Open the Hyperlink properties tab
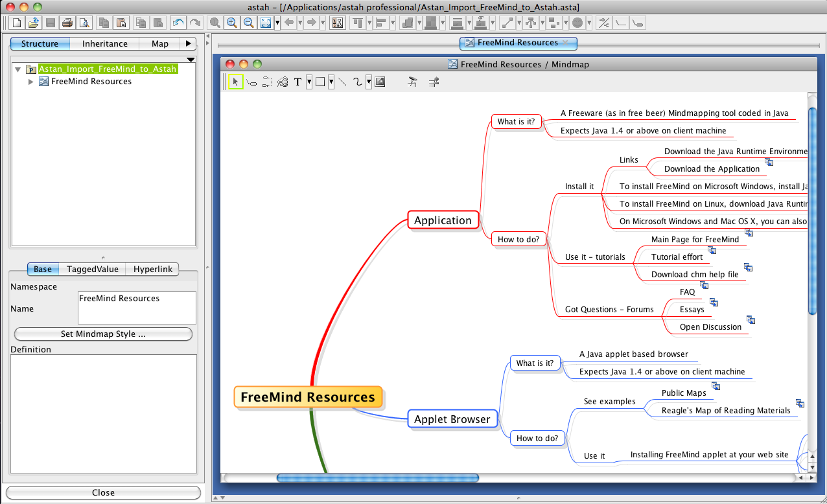This screenshot has width=827, height=504. 153,269
